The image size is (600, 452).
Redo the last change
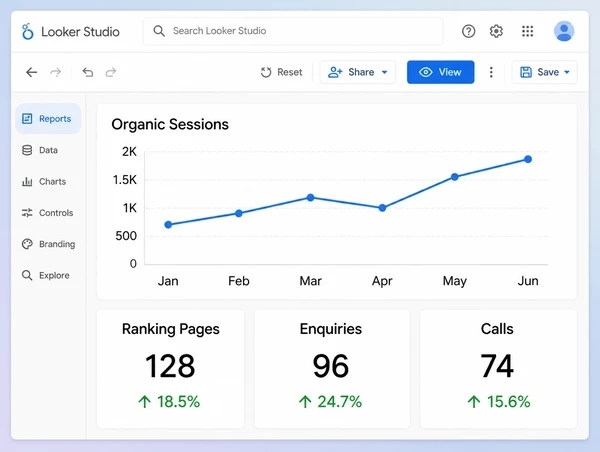111,72
